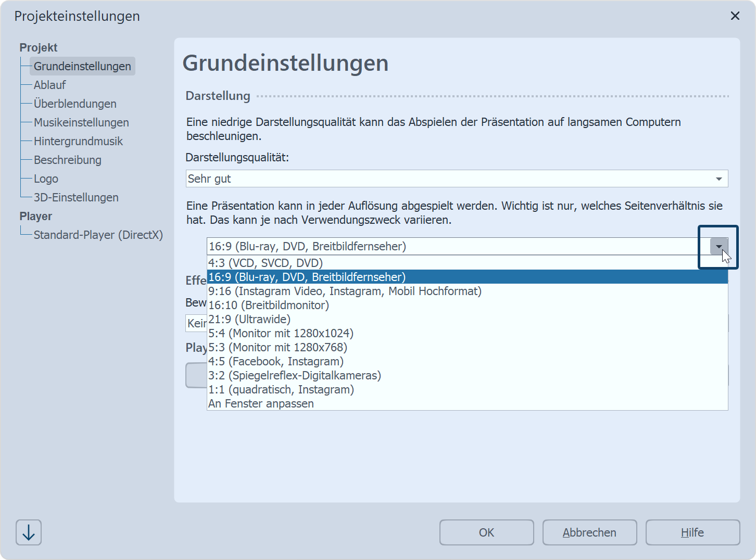Select 21:9 (Ultrawide) from the list
Screen dimensions: 756x560
click(x=249, y=319)
